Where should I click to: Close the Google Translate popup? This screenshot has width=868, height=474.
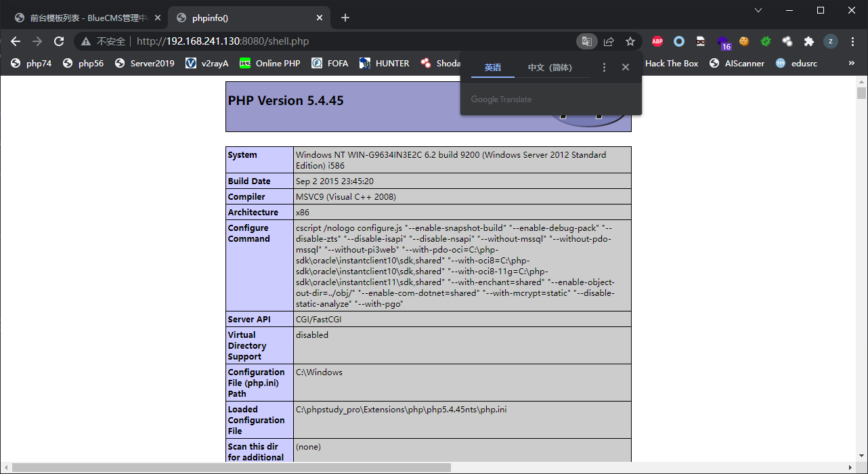[x=626, y=68]
